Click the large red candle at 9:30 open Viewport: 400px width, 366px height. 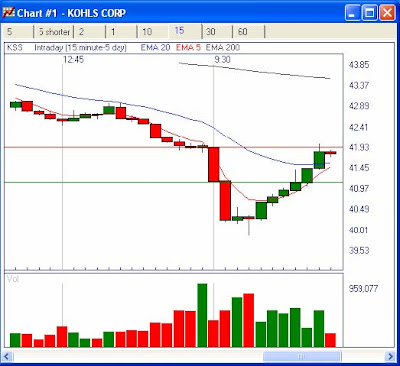click(214, 164)
